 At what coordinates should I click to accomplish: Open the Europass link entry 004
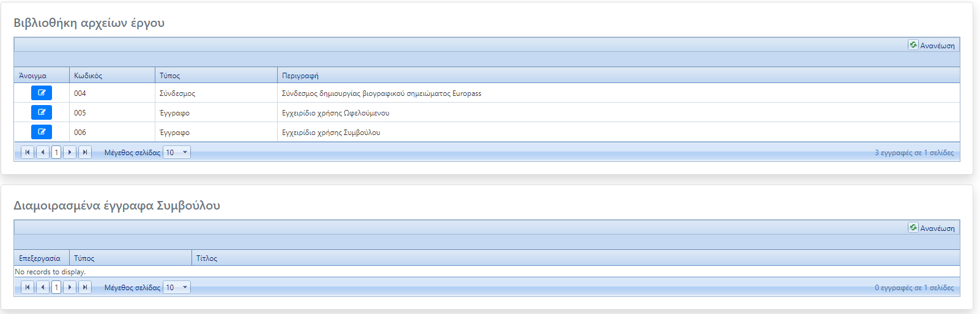[x=42, y=93]
